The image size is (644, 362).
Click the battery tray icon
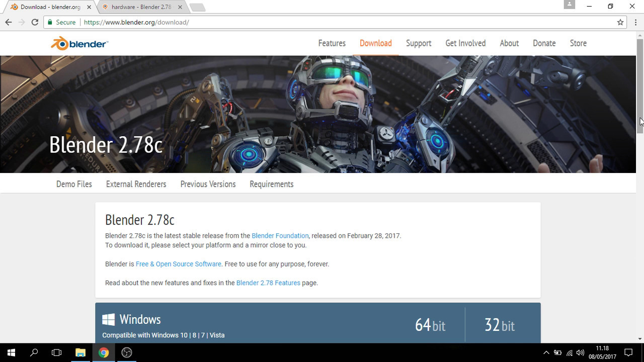coord(557,352)
